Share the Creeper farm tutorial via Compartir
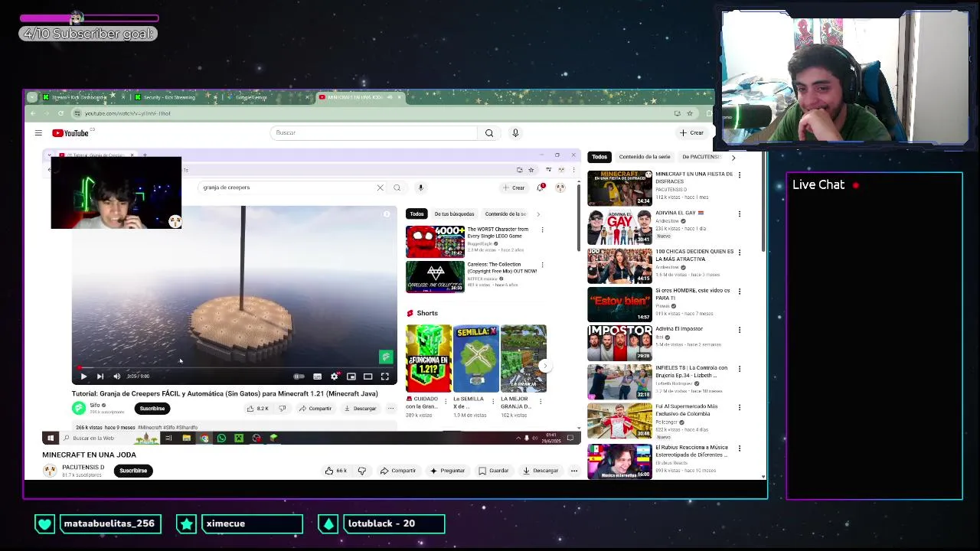 pos(315,409)
